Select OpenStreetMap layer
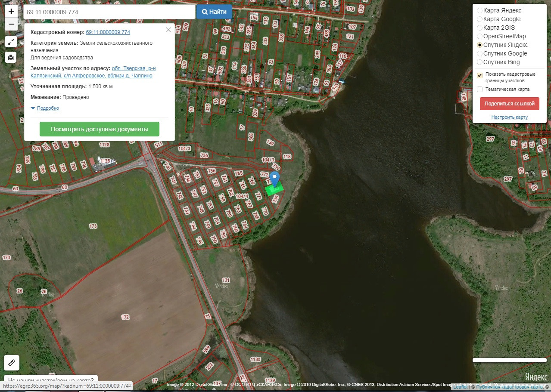This screenshot has width=551, height=392. (x=479, y=36)
